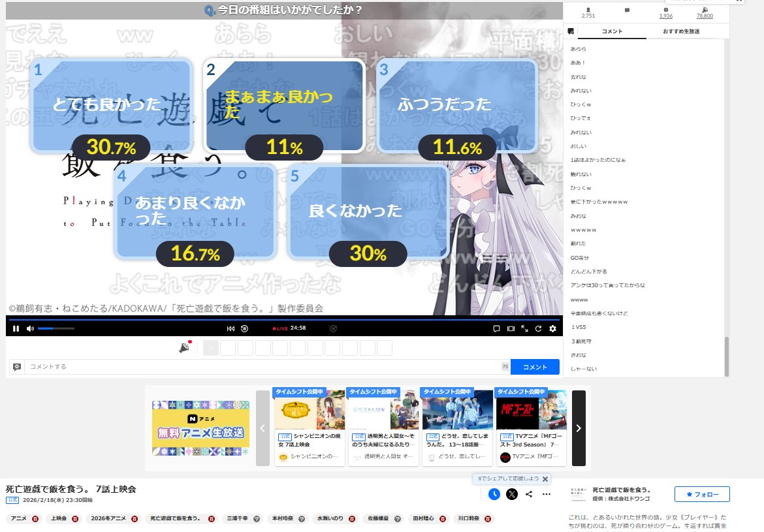Select answer 1 とても良かった
This screenshot has width=764, height=532.
(112, 106)
